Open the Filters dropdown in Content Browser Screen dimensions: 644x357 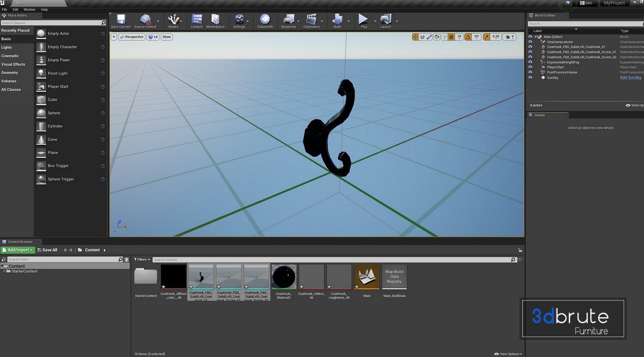pyautogui.click(x=141, y=259)
